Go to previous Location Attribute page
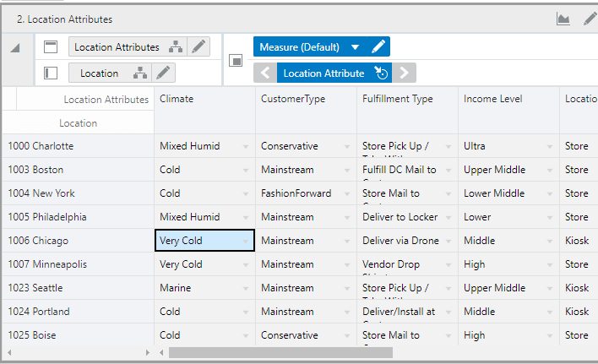Viewport: 598px width, 364px height. pos(265,73)
